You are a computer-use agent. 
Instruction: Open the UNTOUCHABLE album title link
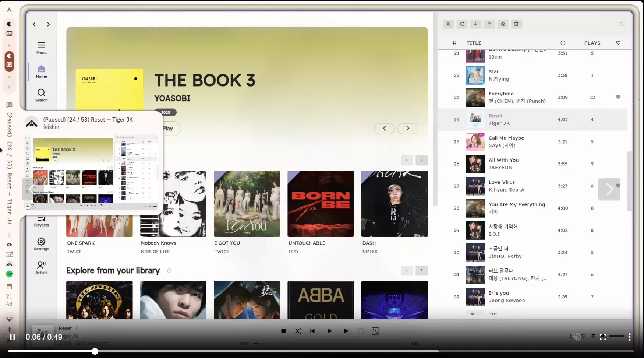tap(307, 243)
